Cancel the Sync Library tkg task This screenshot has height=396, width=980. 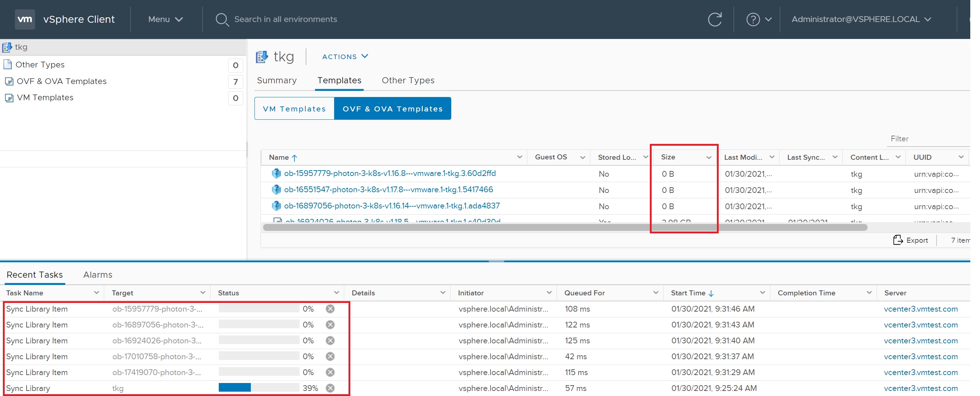(330, 388)
